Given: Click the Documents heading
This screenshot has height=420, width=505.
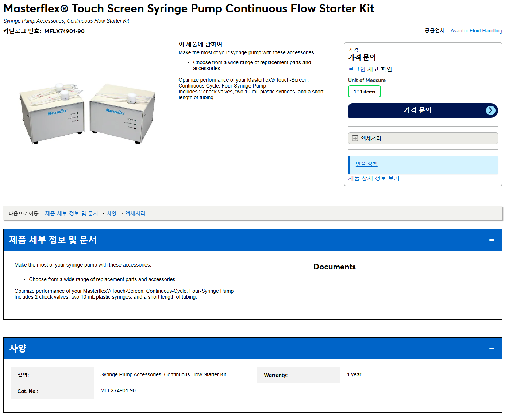Looking at the screenshot, I should [335, 267].
